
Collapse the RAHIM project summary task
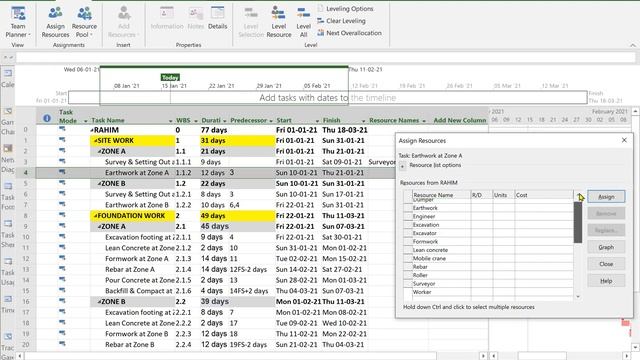92,130
